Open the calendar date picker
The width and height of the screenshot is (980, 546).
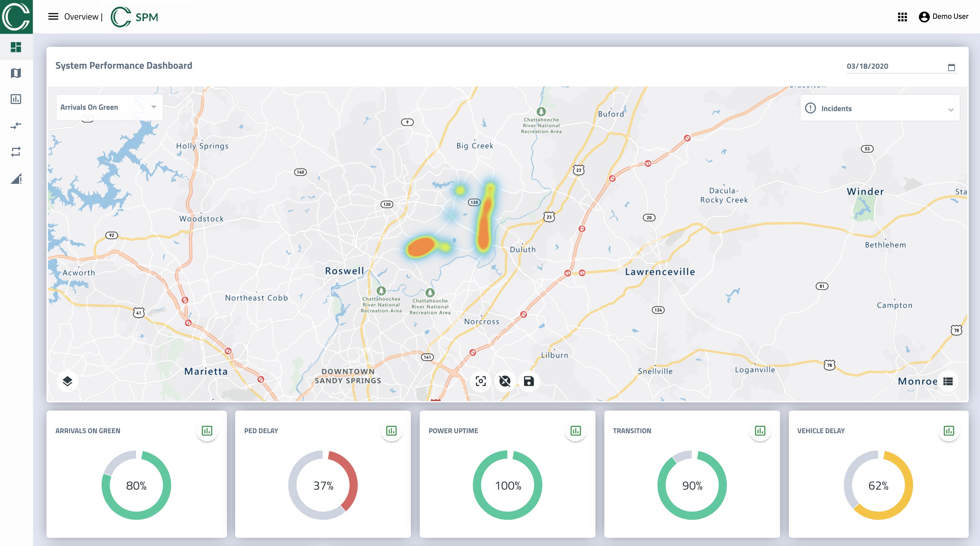coord(952,67)
